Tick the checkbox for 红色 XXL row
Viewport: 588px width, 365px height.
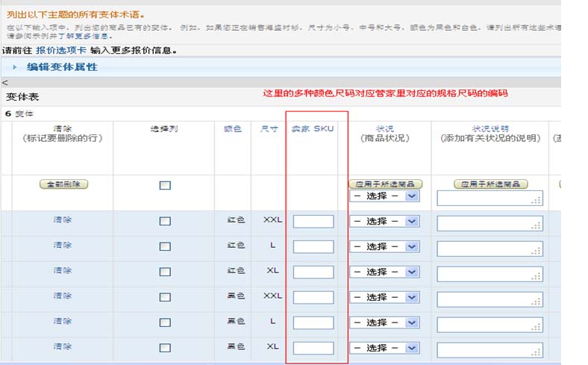coord(165,221)
